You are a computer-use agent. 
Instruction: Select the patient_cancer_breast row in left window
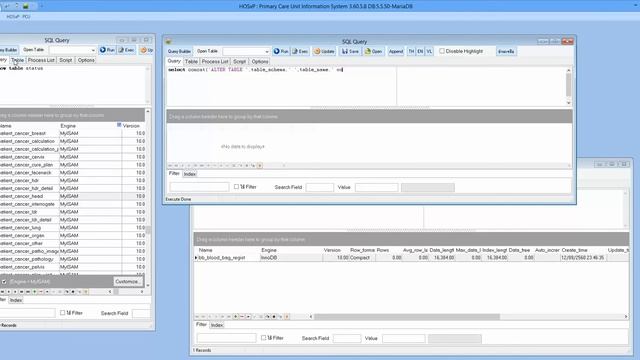(73, 133)
